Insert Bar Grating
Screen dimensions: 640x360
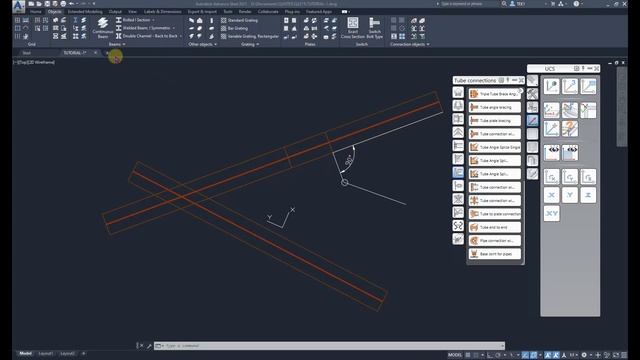(234, 28)
